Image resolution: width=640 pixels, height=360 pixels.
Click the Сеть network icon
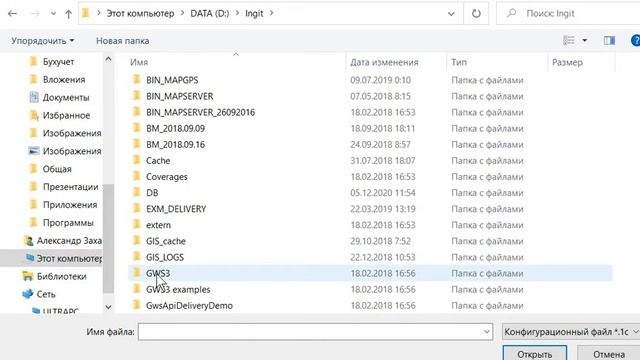click(x=28, y=294)
